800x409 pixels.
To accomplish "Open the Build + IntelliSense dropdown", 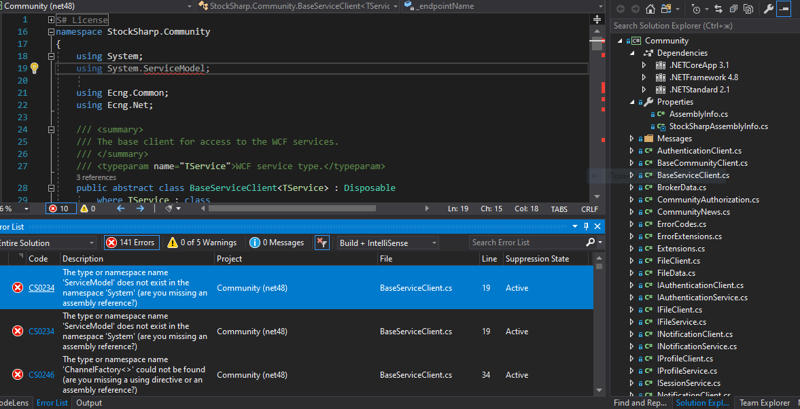I will point(388,243).
